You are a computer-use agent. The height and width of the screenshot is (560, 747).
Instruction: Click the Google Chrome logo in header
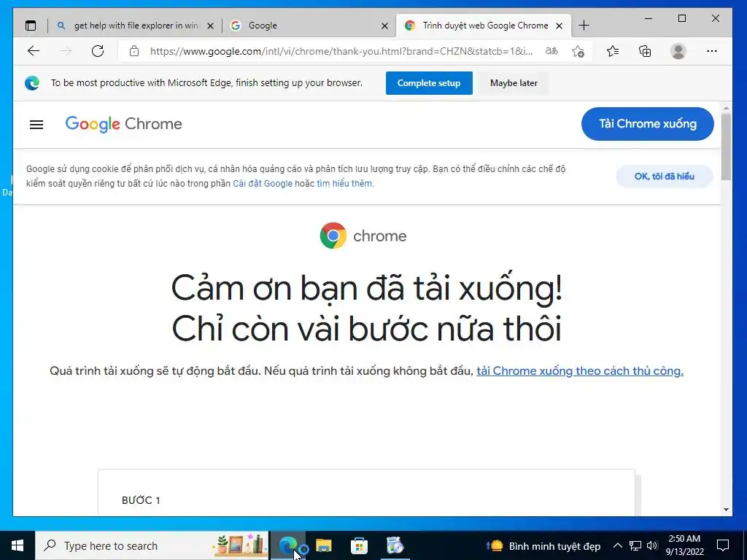click(x=123, y=124)
